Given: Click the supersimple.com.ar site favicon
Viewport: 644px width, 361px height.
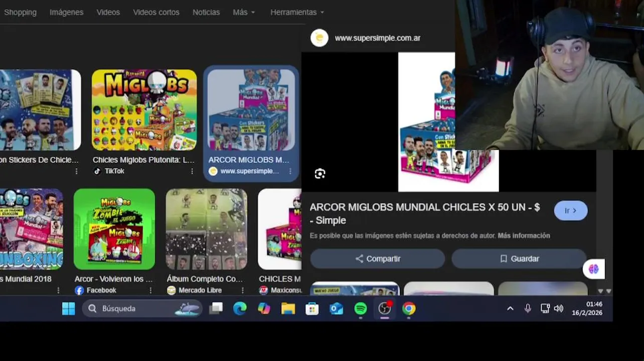Looking at the screenshot, I should 319,38.
